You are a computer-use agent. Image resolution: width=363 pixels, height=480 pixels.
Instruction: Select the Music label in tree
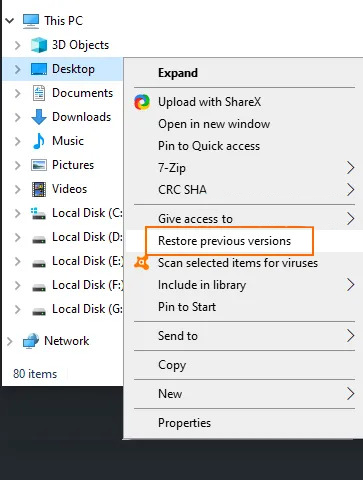68,141
